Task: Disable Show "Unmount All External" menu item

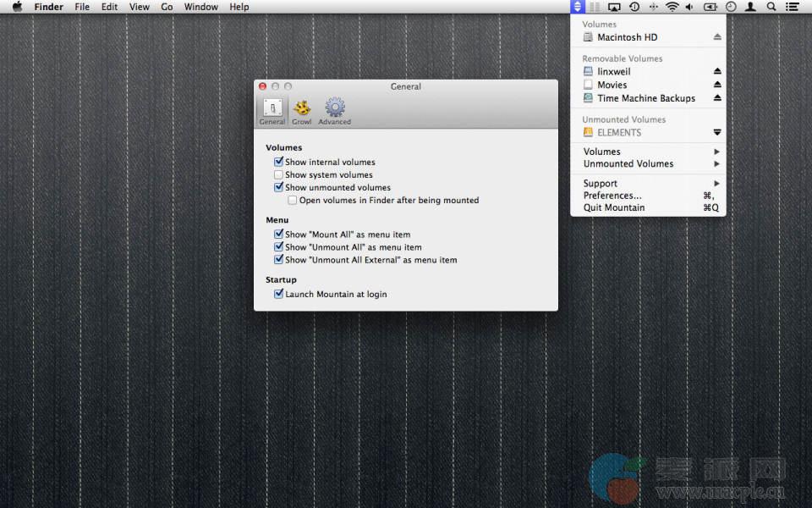Action: click(x=278, y=260)
